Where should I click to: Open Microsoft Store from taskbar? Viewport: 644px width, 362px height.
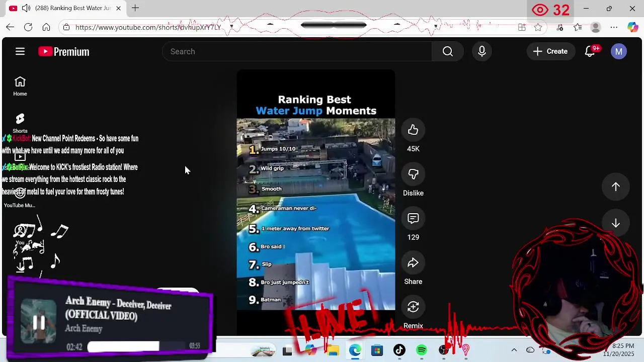377,350
